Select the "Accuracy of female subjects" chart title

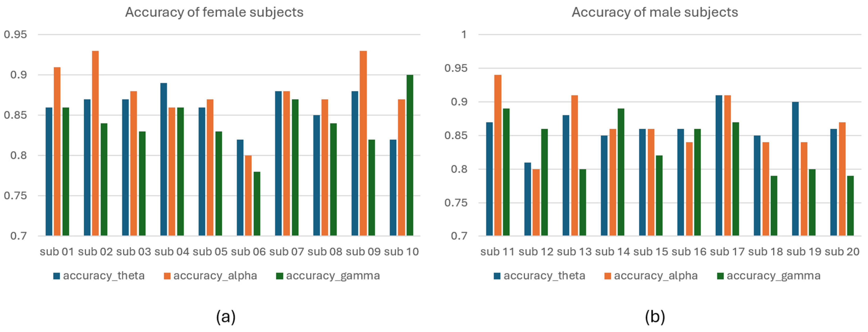[x=214, y=13]
